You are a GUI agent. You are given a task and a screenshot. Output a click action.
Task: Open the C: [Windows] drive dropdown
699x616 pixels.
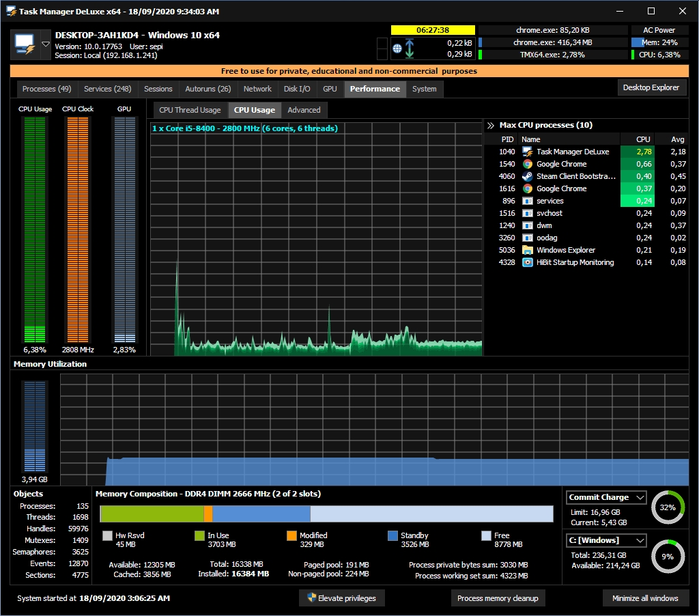click(606, 540)
